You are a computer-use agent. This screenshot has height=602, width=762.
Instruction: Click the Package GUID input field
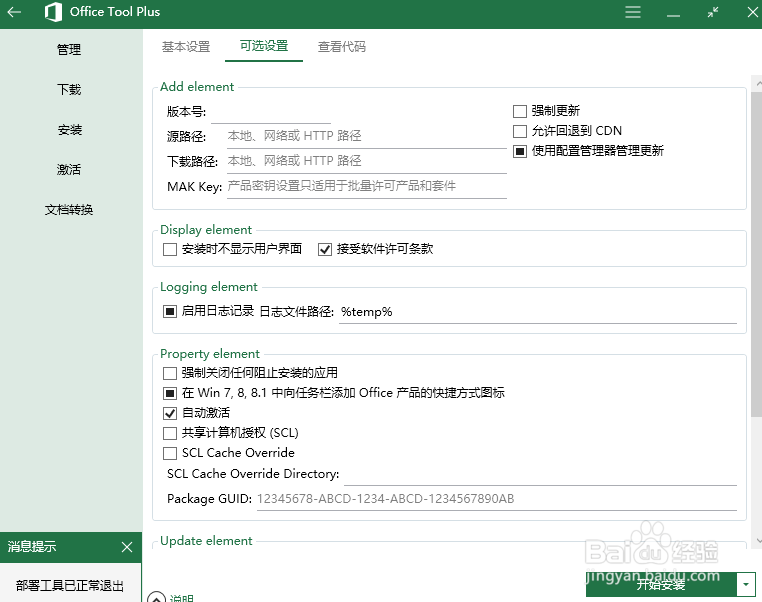pos(497,499)
